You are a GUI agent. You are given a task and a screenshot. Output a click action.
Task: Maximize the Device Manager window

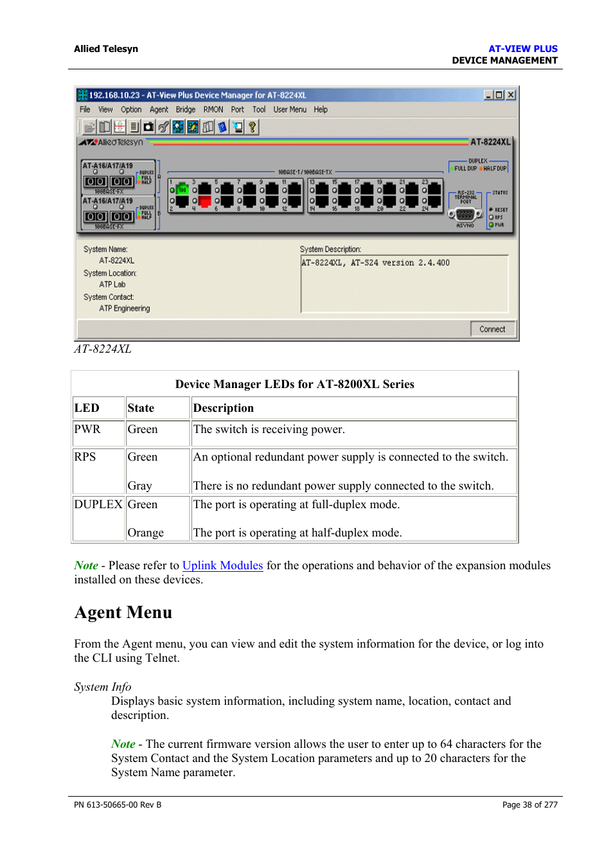(x=499, y=95)
